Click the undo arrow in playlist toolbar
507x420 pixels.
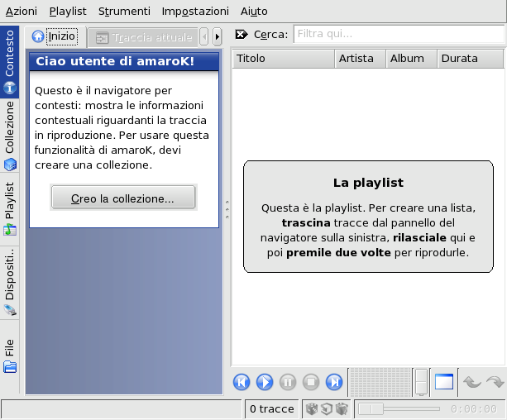point(471,382)
